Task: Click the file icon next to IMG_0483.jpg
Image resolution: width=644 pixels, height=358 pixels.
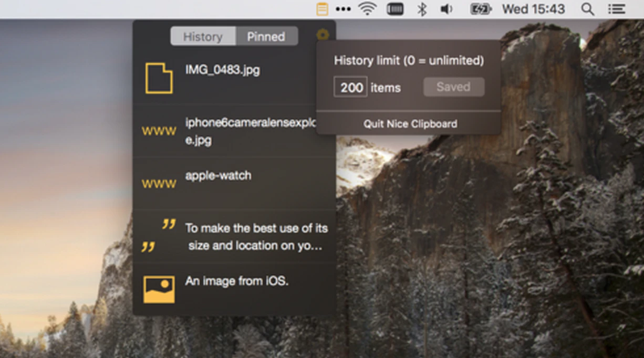Action: tap(159, 78)
